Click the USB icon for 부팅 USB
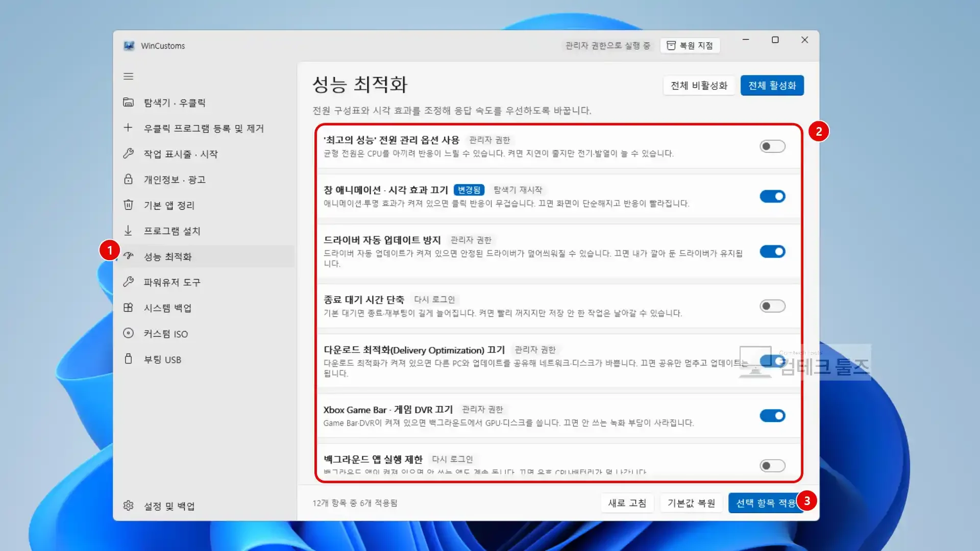The height and width of the screenshot is (551, 980). pos(128,359)
